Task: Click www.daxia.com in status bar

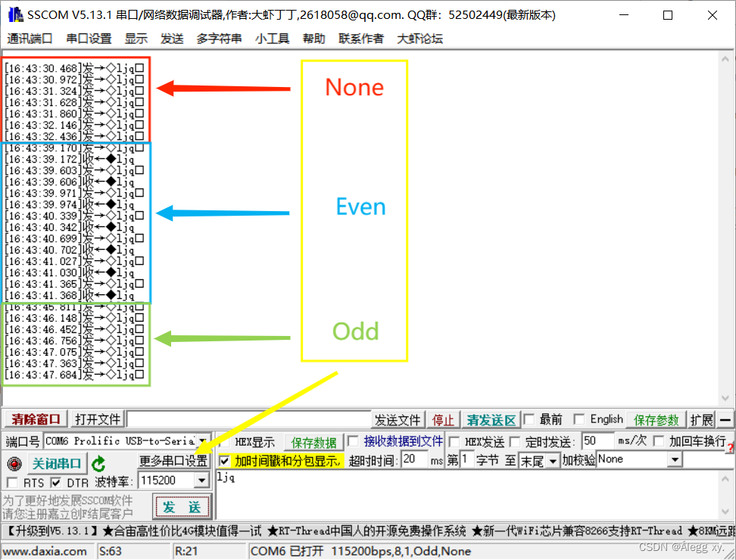Action: pyautogui.click(x=45, y=551)
